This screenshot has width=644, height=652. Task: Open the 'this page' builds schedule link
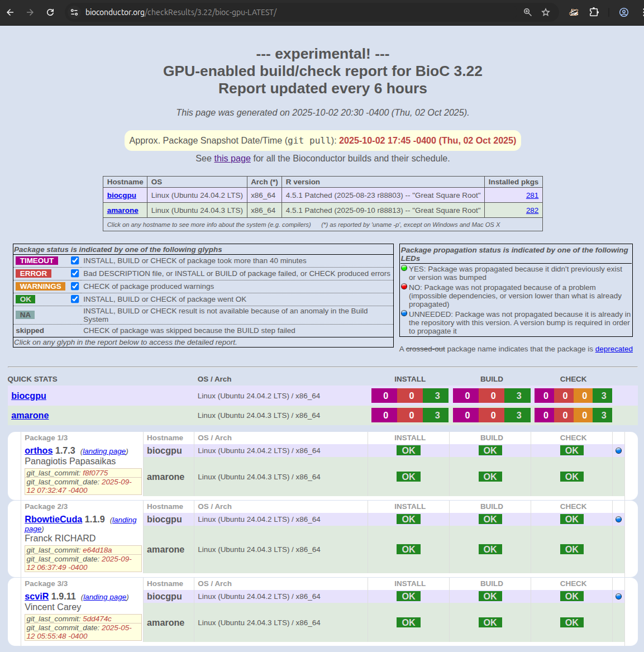(232, 159)
